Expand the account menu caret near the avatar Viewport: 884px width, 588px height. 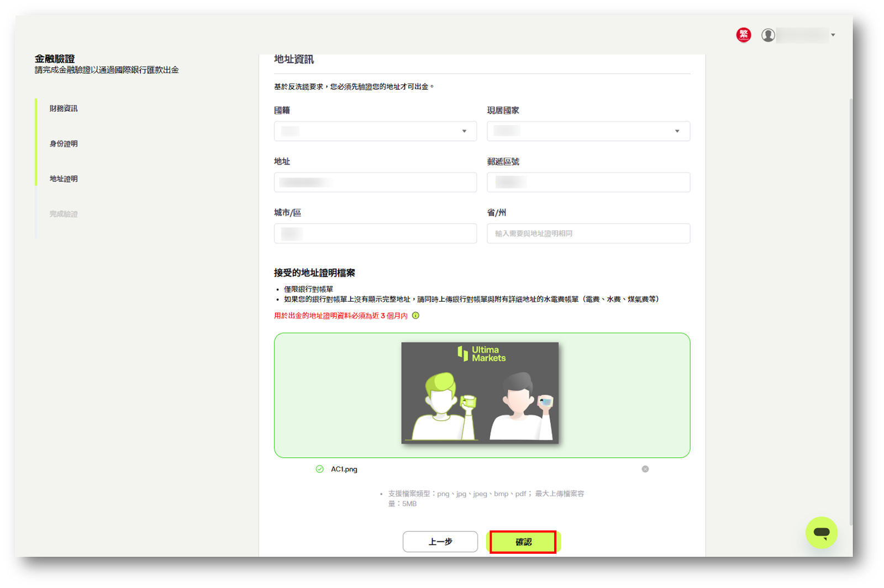pyautogui.click(x=834, y=35)
